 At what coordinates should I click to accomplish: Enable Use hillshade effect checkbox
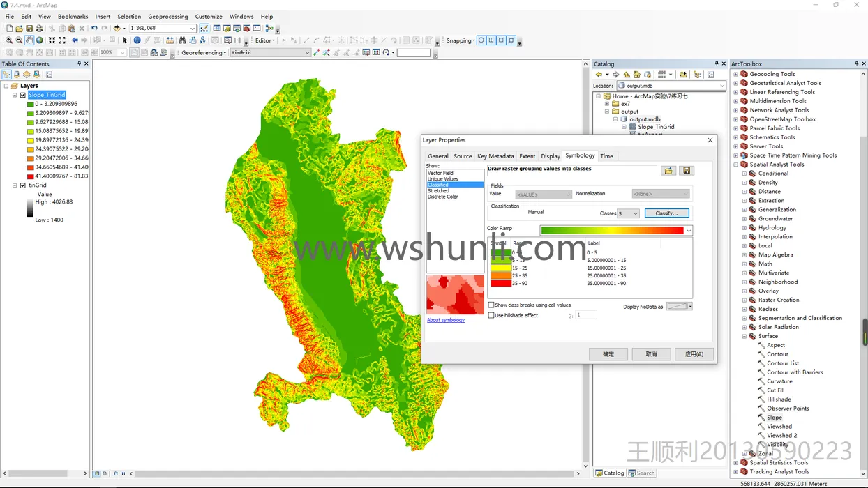pyautogui.click(x=491, y=315)
